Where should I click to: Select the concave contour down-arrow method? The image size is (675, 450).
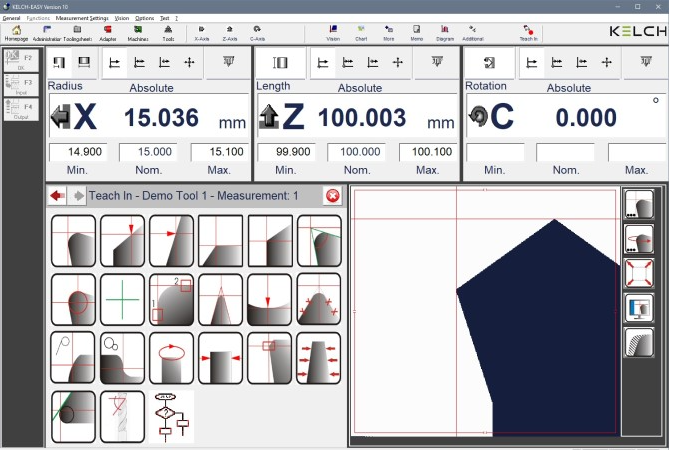[269, 299]
